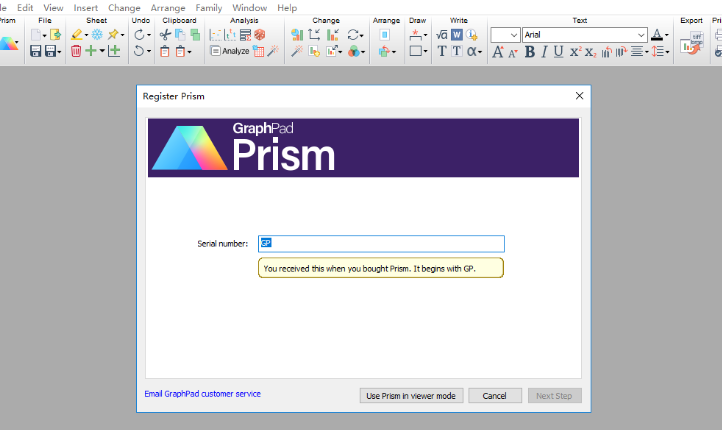The width and height of the screenshot is (722, 430).
Task: Toggle Italic text formatting
Action: (x=544, y=52)
